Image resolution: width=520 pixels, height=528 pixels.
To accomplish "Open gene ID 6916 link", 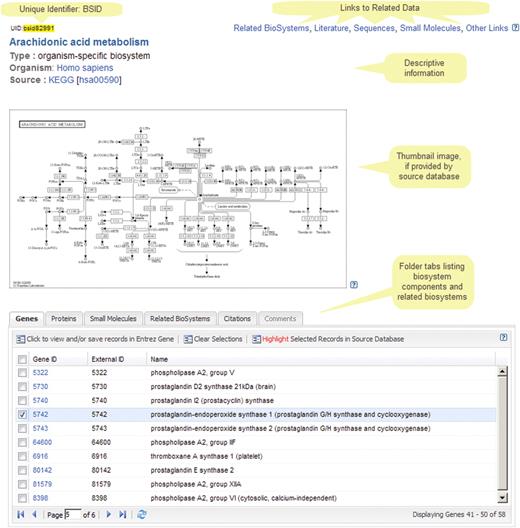I will click(x=40, y=456).
